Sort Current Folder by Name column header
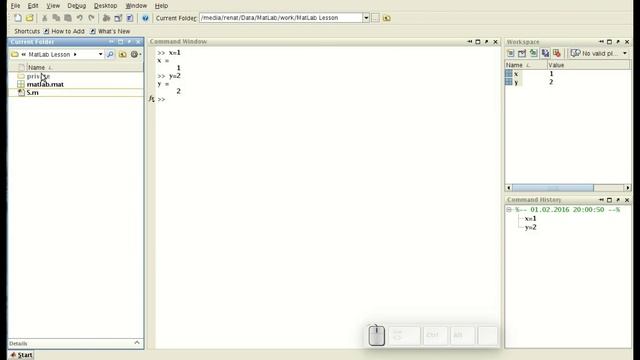 85,67
